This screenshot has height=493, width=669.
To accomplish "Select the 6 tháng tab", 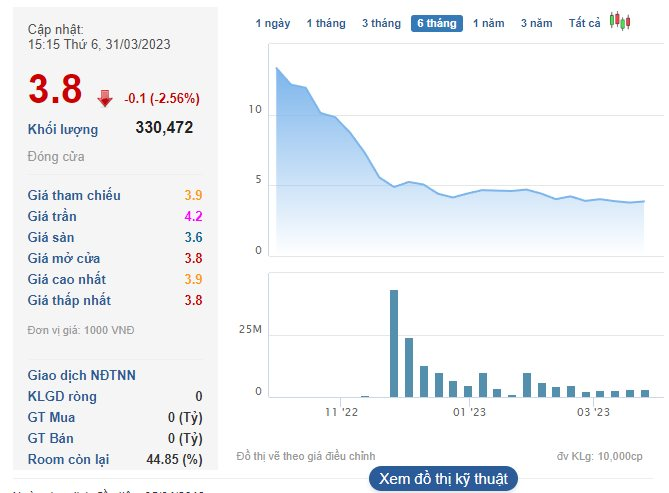I will click(437, 23).
